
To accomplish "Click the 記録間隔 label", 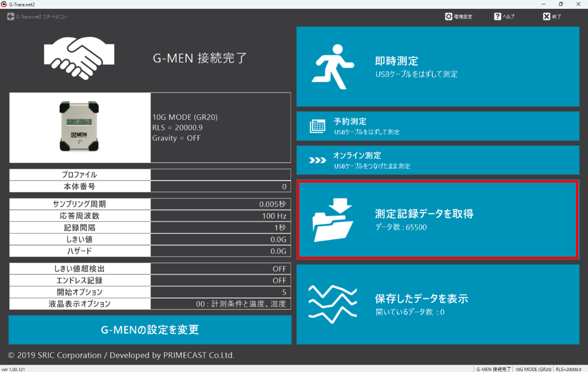I will 80,227.
